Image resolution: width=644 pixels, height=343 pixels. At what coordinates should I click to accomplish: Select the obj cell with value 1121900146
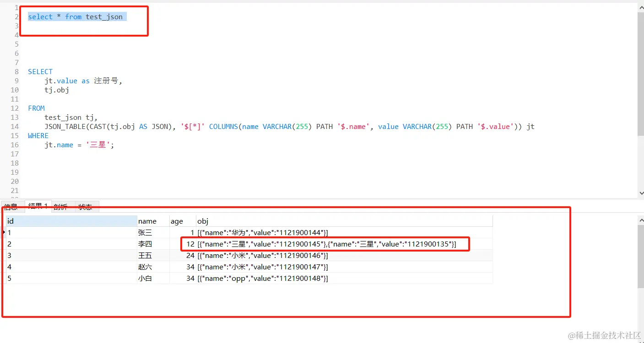tap(344, 255)
